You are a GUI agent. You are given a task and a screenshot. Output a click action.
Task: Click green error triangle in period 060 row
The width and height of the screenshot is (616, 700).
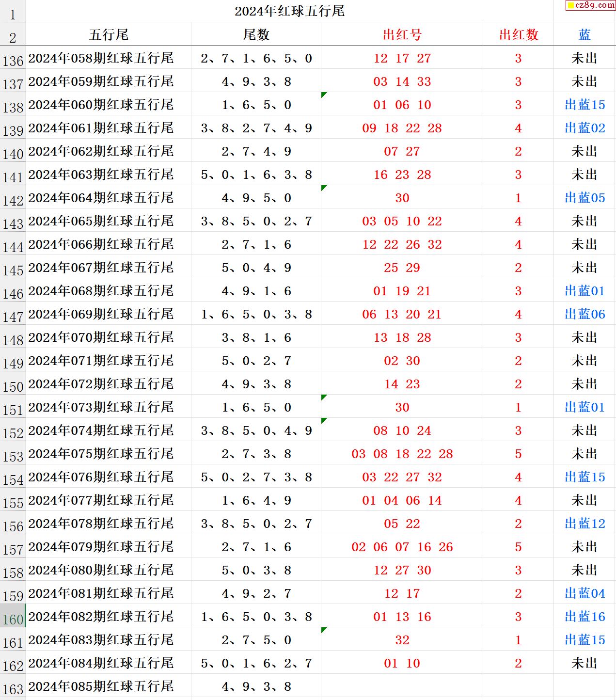324,95
